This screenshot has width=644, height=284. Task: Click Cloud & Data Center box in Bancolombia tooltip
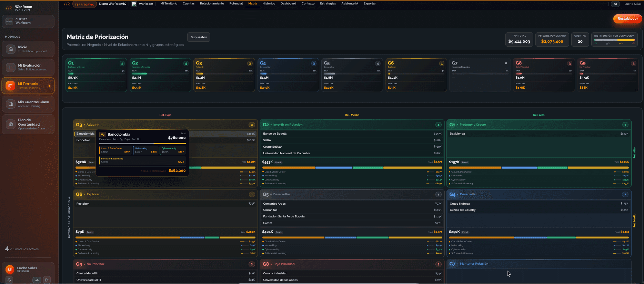(115, 150)
